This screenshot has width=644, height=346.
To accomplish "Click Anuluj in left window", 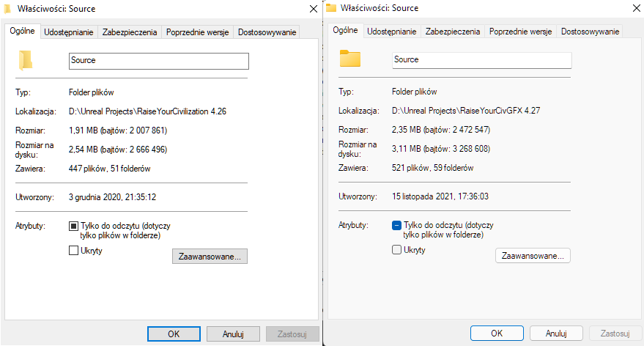I will (x=233, y=334).
